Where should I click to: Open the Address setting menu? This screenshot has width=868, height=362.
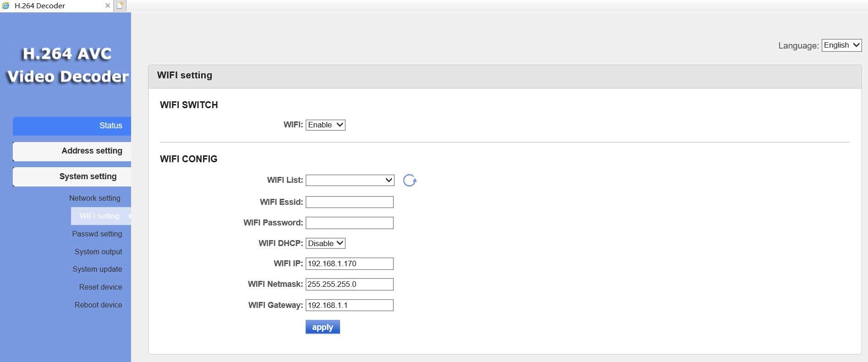point(72,151)
